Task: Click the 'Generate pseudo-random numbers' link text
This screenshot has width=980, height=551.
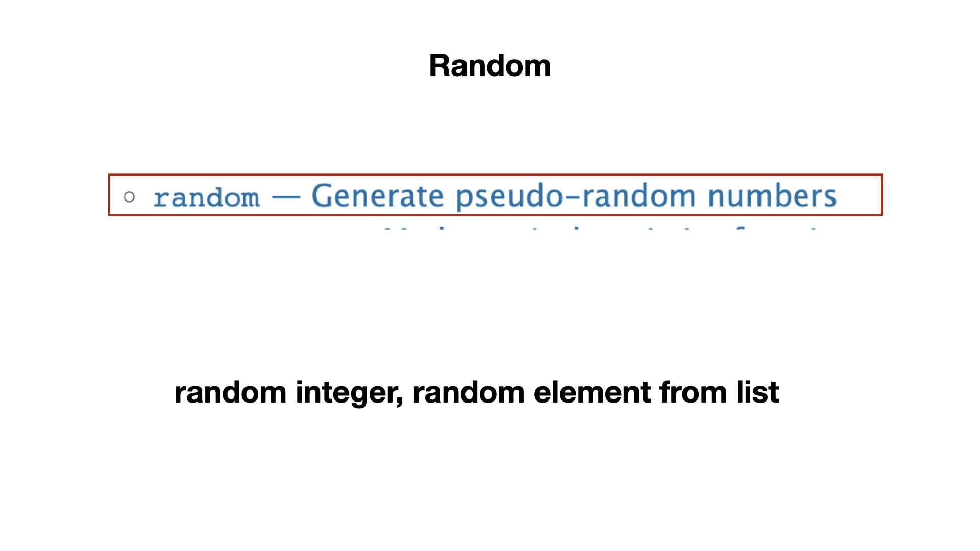Action: tap(574, 196)
